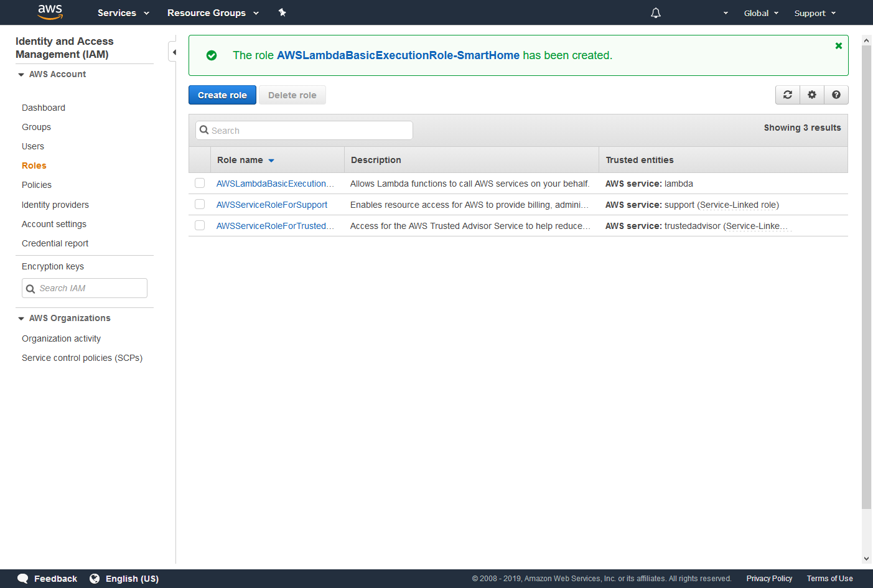Collapse the AWS Account section

tap(21, 75)
